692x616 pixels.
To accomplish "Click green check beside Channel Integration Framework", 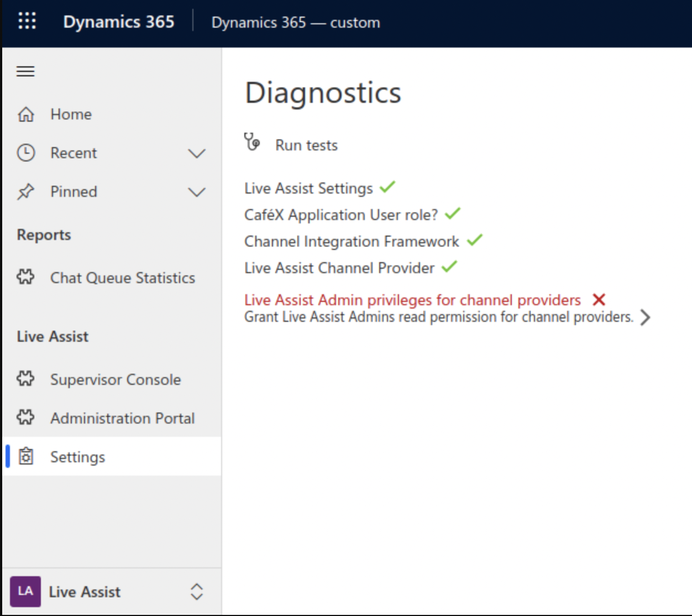I will coord(475,240).
